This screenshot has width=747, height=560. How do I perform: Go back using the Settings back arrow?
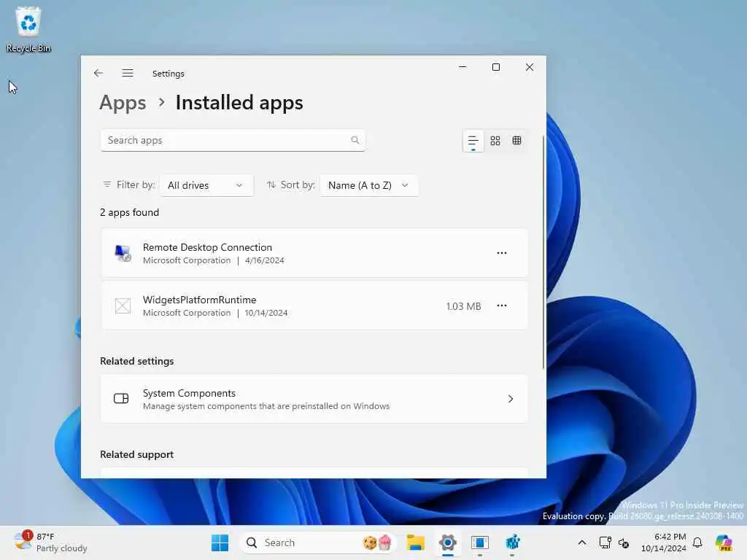[x=98, y=73]
